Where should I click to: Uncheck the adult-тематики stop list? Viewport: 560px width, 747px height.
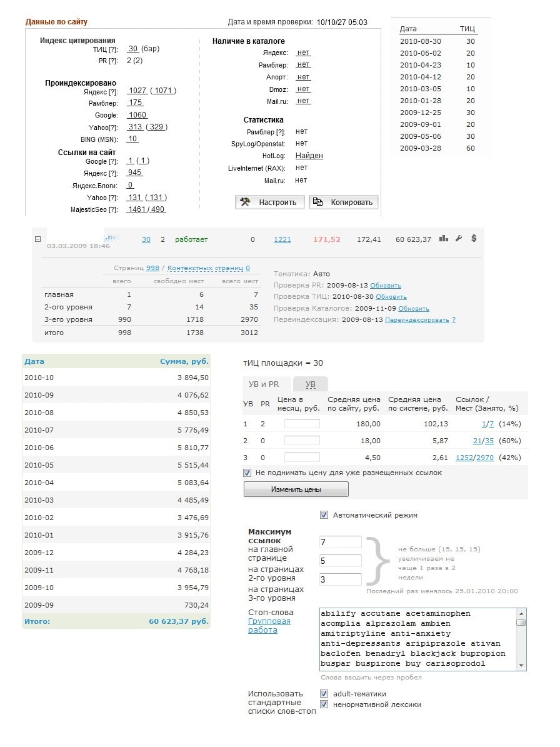pos(324,693)
